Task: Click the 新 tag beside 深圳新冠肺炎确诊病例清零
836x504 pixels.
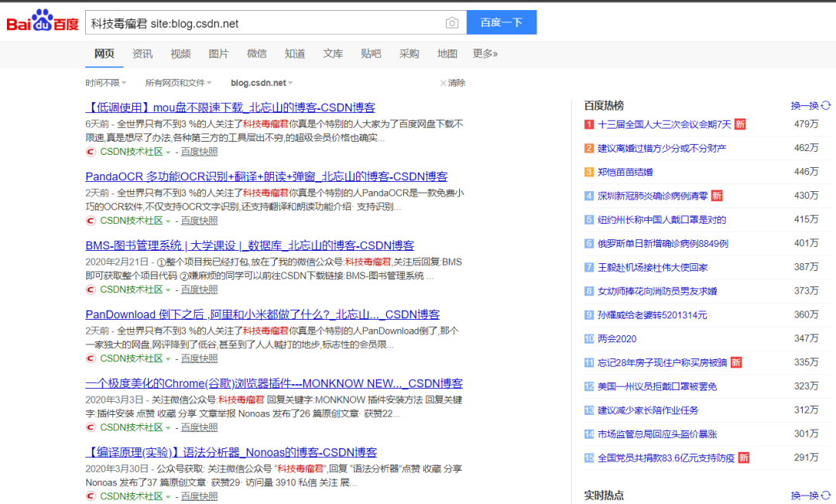Action: pos(717,196)
